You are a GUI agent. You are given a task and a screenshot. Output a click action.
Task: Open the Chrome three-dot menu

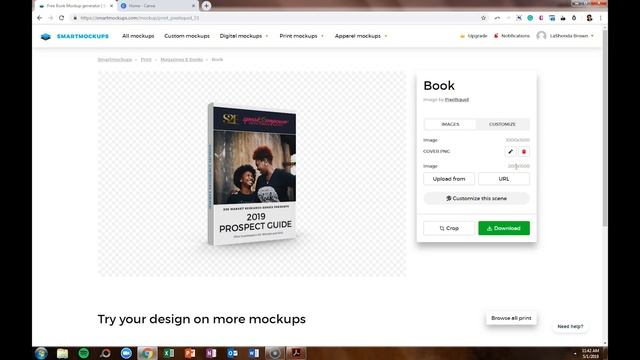coord(600,18)
